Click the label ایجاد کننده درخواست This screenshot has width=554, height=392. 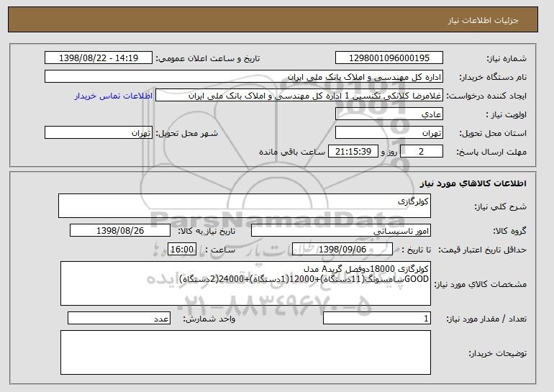(x=486, y=96)
